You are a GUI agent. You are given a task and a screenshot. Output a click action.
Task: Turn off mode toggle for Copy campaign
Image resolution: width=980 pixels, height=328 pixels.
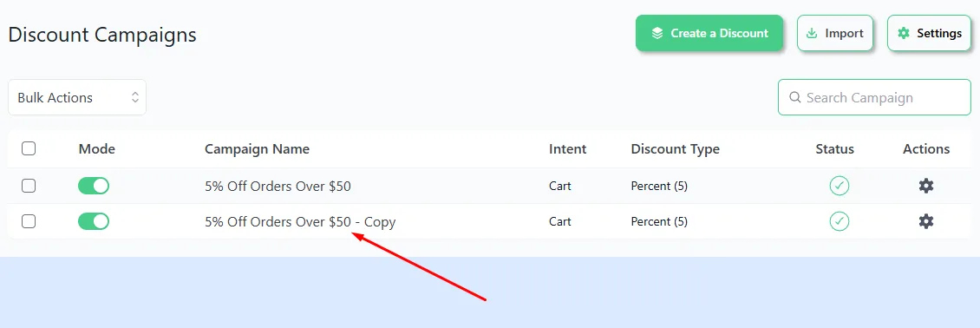(x=94, y=221)
